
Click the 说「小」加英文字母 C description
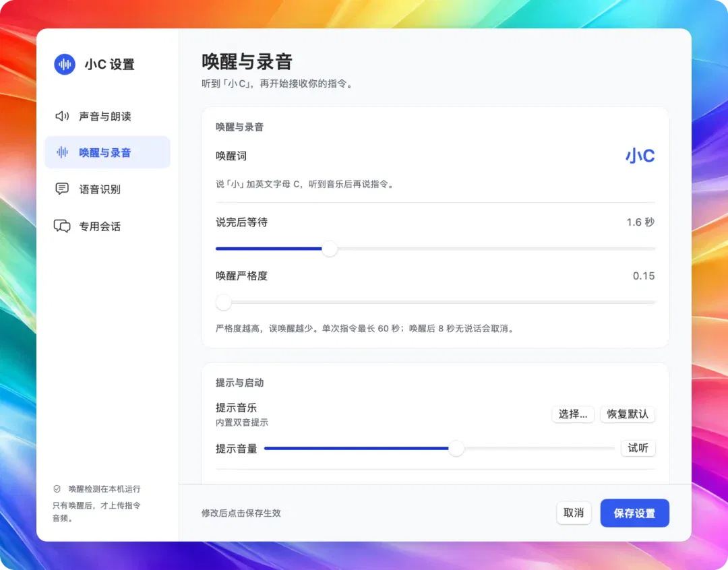point(305,185)
